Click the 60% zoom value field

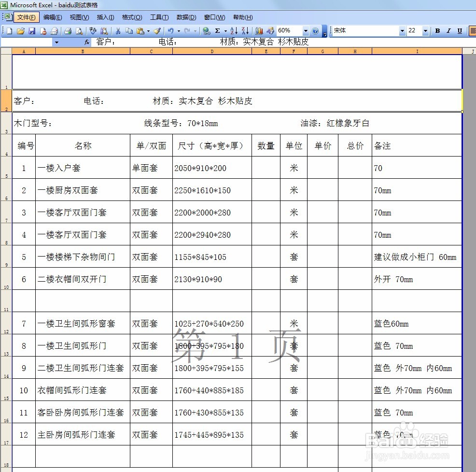pyautogui.click(x=289, y=30)
